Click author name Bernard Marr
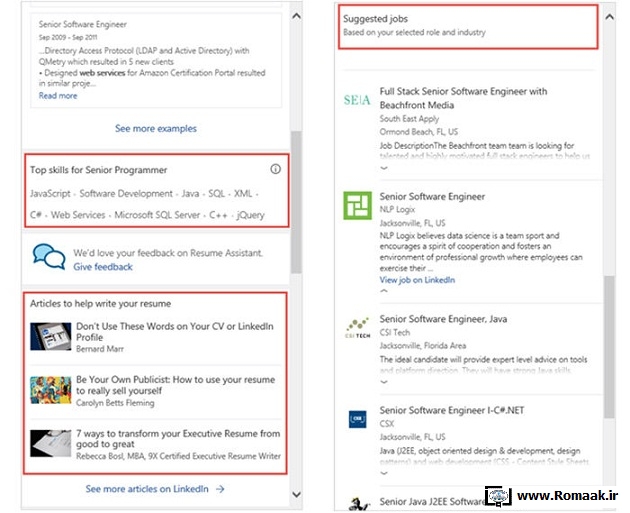The width and height of the screenshot is (630, 513). tap(100, 349)
